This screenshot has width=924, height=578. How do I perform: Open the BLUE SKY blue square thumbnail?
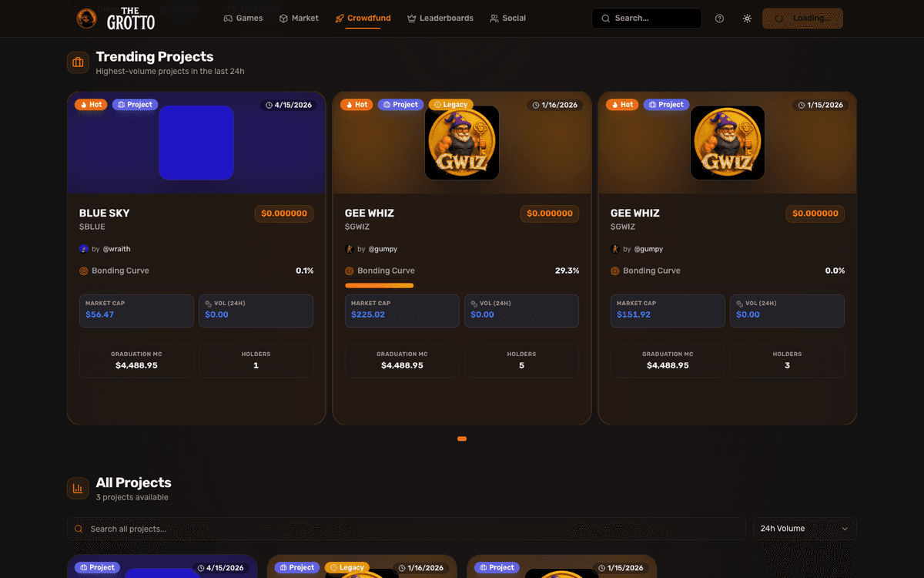(196, 143)
